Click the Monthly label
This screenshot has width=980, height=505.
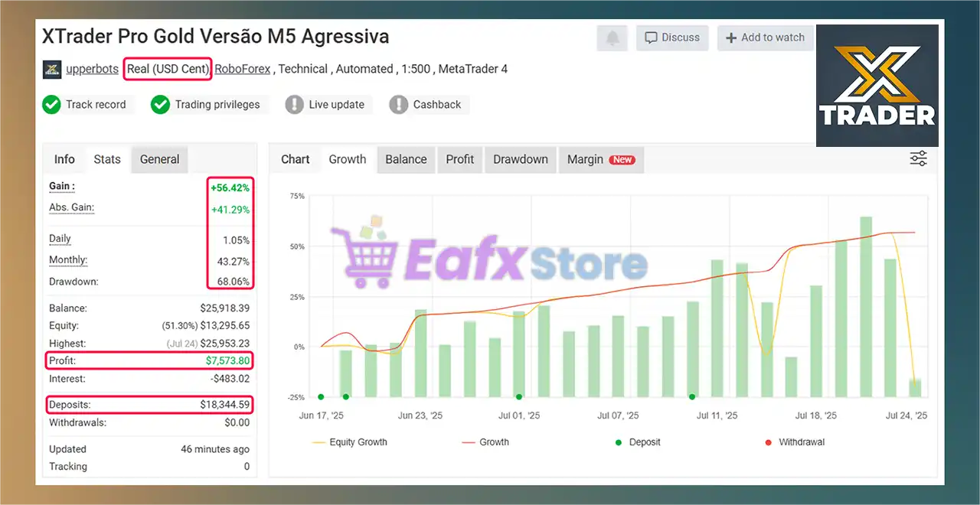click(68, 260)
